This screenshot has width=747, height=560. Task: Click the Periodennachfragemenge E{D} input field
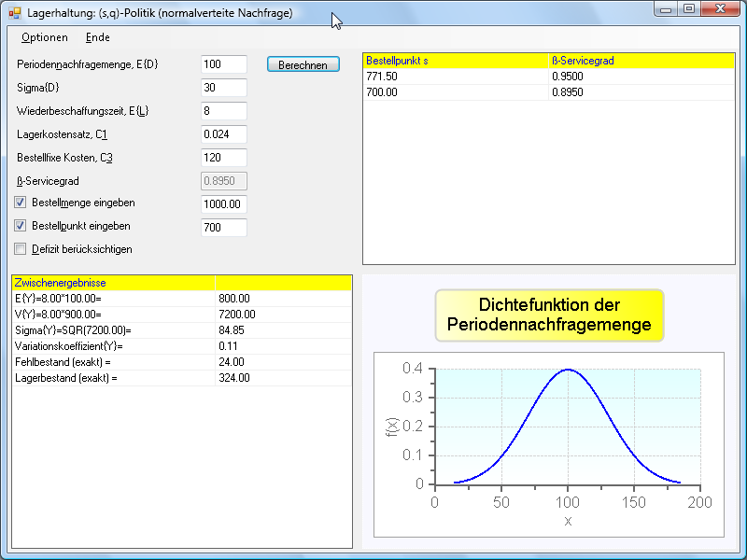click(x=223, y=64)
